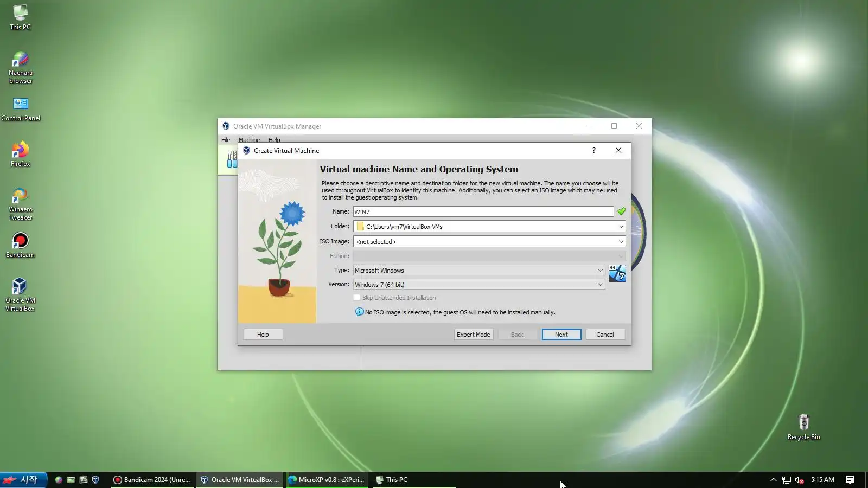Close the Create Virtual Machine dialog
The width and height of the screenshot is (868, 488).
(x=618, y=150)
